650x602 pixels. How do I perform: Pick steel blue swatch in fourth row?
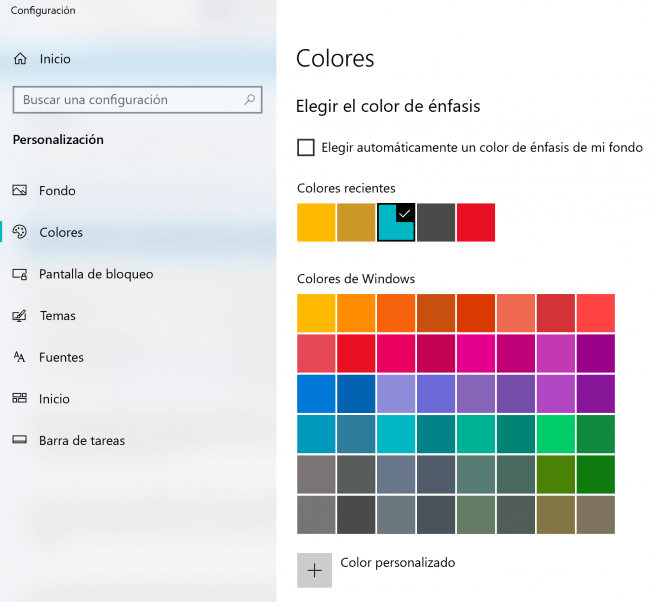tap(356, 434)
